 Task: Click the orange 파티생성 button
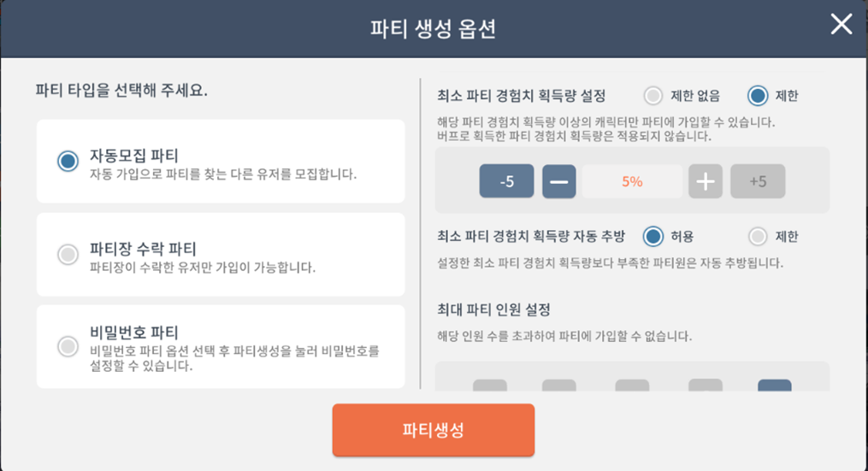pos(434,430)
